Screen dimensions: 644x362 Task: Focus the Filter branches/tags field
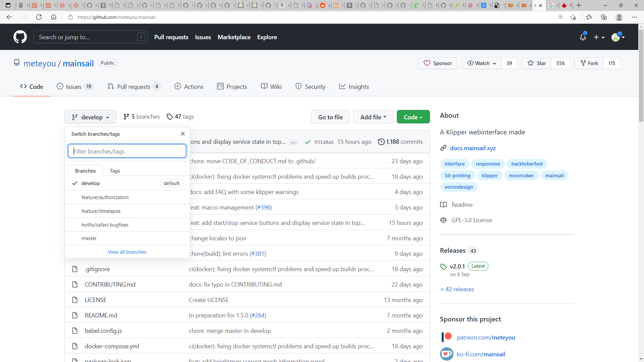tap(127, 151)
